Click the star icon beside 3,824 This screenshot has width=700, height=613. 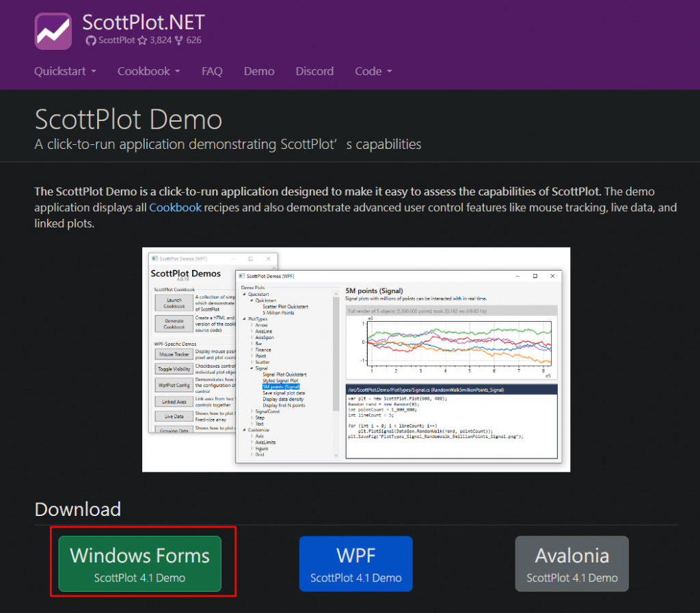click(142, 40)
